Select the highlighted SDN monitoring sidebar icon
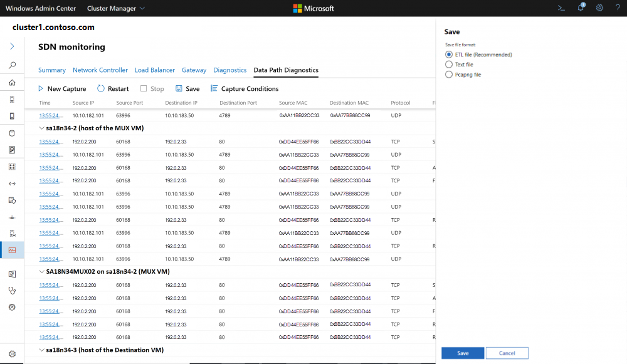This screenshot has height=364, width=627. pyautogui.click(x=12, y=250)
